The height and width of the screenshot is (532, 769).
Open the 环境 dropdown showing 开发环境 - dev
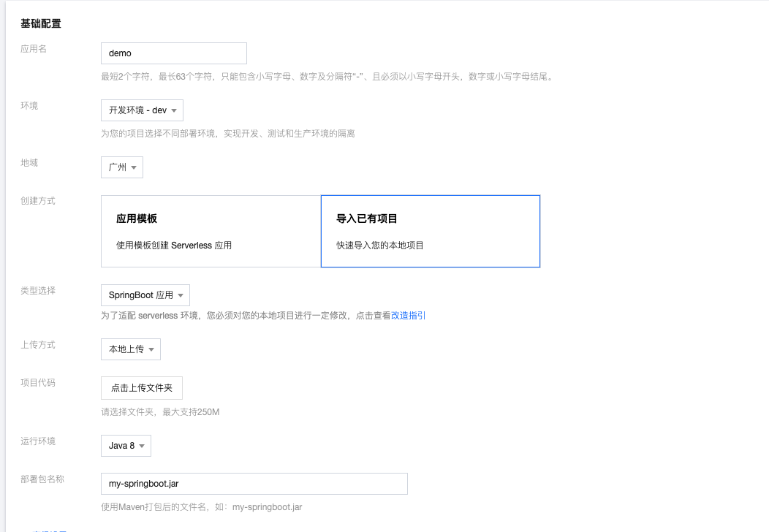[x=141, y=110]
